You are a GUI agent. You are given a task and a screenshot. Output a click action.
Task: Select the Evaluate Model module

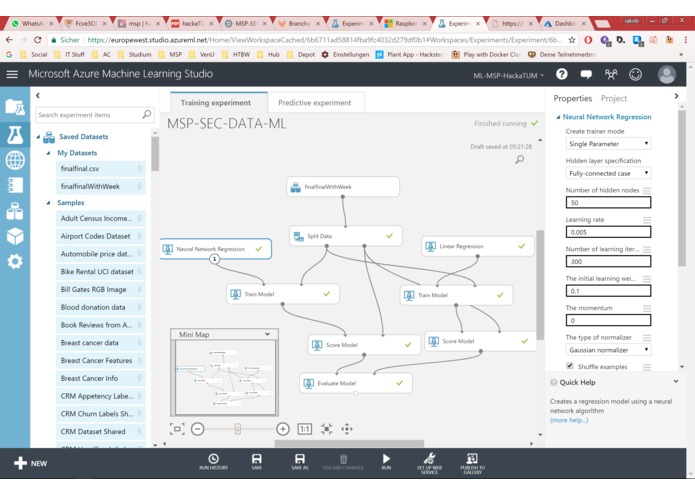point(355,383)
